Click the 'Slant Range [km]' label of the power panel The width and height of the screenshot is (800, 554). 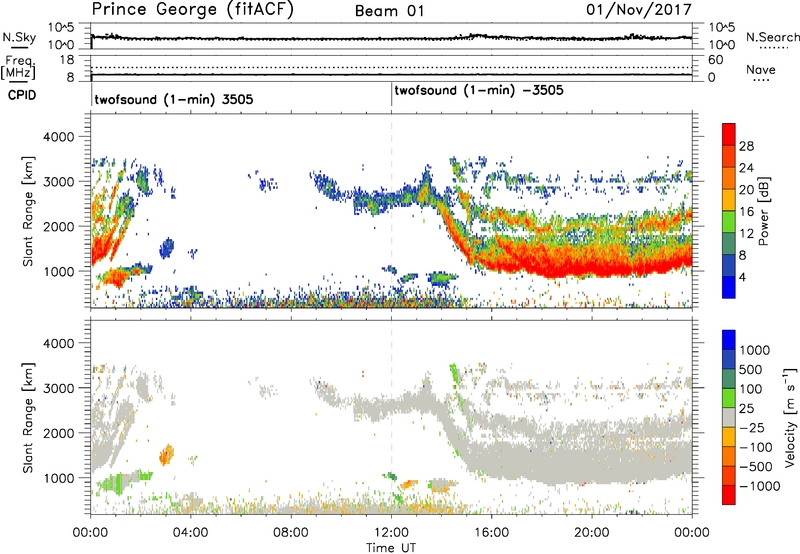pyautogui.click(x=28, y=211)
